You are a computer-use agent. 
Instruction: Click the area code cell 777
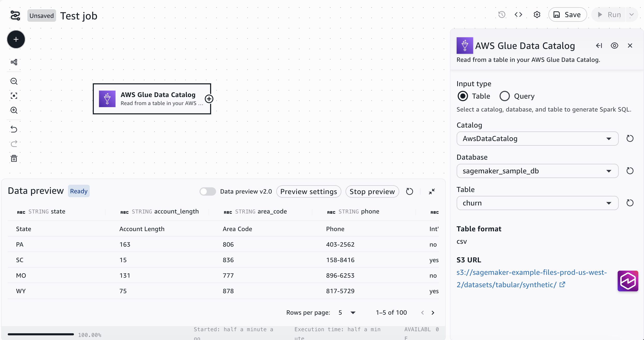(x=228, y=275)
